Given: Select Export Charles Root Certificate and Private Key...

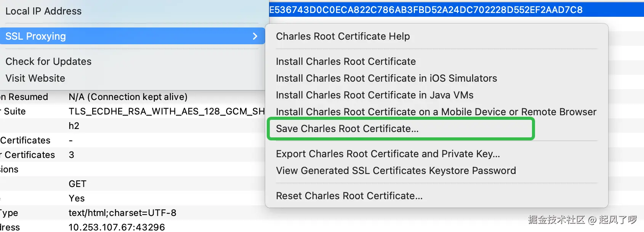Looking at the screenshot, I should coord(388,154).
